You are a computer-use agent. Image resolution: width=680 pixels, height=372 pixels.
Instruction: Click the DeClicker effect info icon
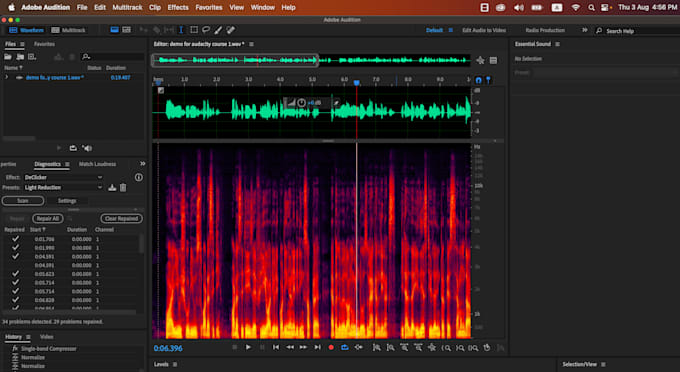(x=139, y=177)
